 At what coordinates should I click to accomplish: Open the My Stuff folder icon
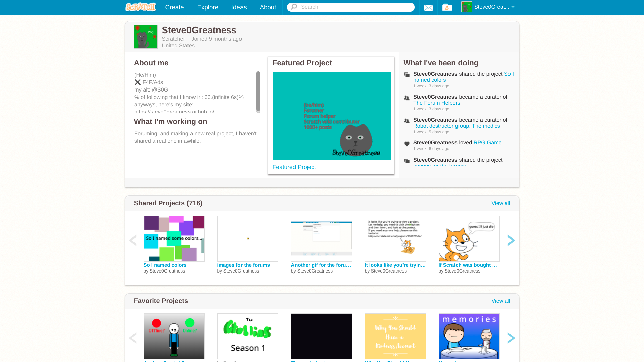pos(447,7)
